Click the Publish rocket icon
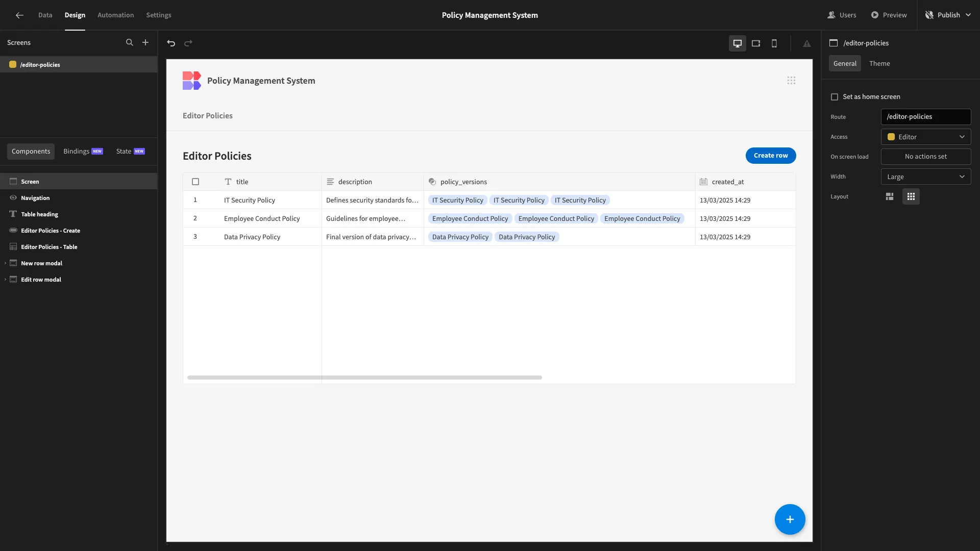 (x=929, y=15)
